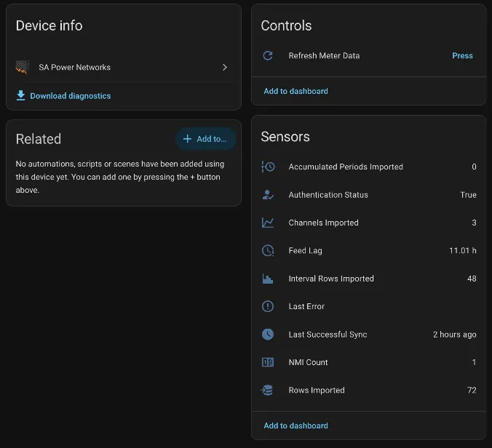This screenshot has height=448, width=492.
Task: Click the Feed Lag value 11.01 h
Action: (463, 250)
